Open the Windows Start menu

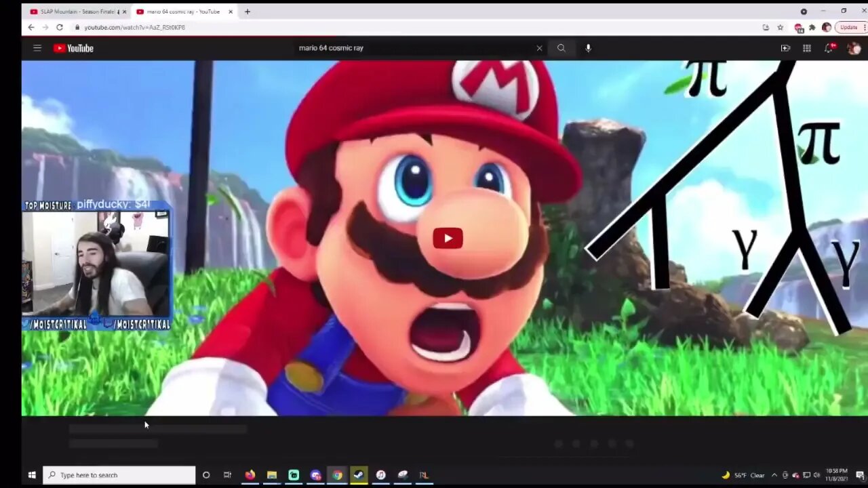[x=31, y=475]
